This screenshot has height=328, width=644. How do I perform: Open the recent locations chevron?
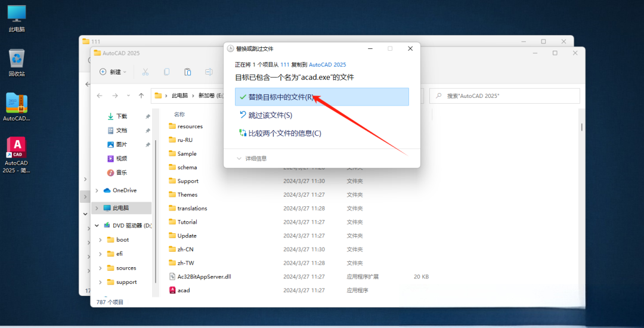128,95
